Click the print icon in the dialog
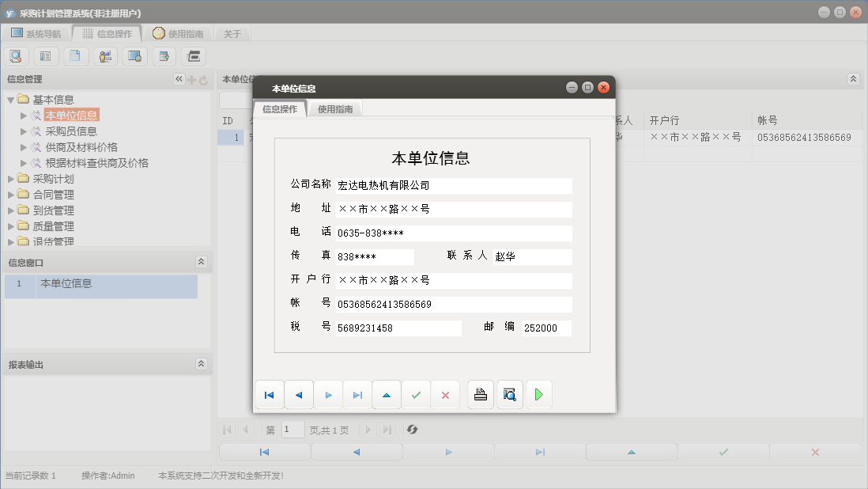This screenshot has width=868, height=489. (480, 394)
